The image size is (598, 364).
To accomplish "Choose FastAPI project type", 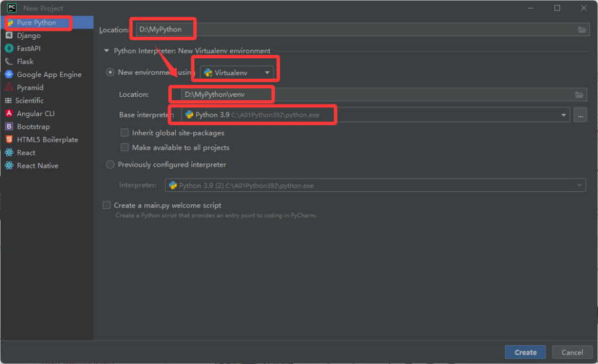I will coord(29,48).
